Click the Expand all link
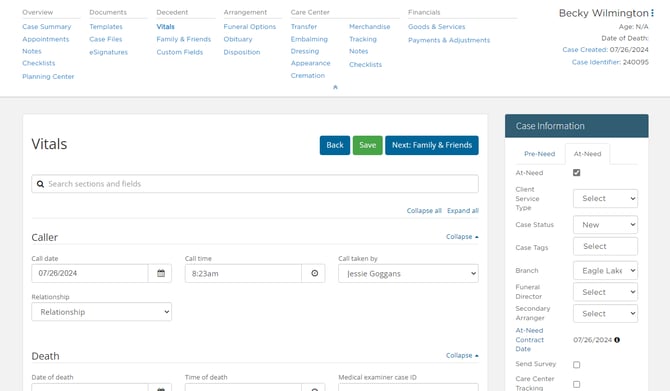 point(463,211)
